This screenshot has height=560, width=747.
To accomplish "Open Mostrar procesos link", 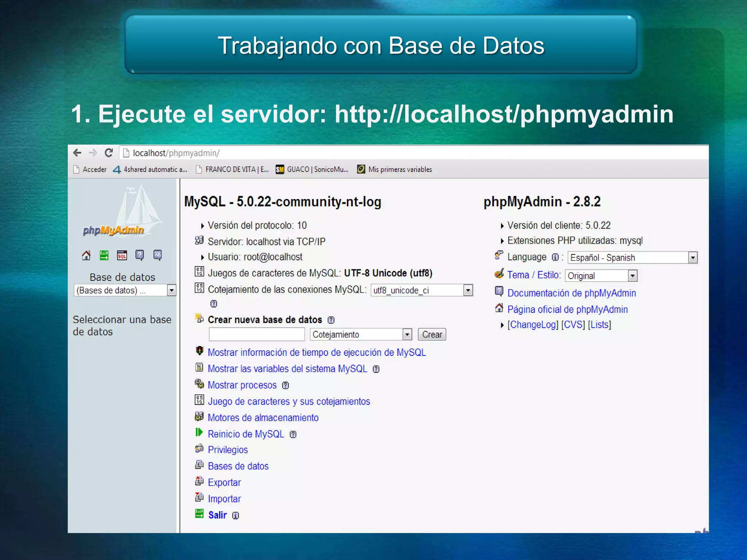I will point(242,385).
